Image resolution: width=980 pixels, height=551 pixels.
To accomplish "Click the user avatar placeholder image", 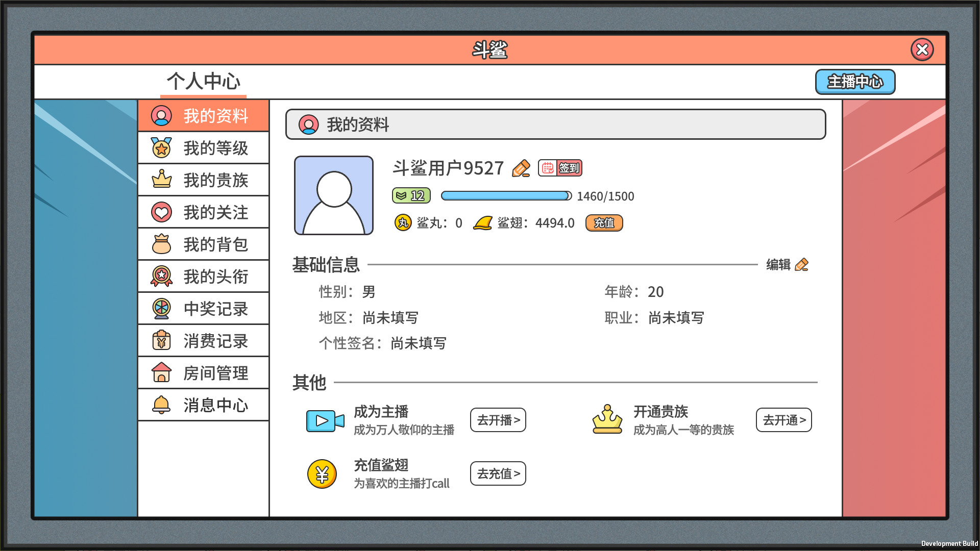I will tap(333, 195).
